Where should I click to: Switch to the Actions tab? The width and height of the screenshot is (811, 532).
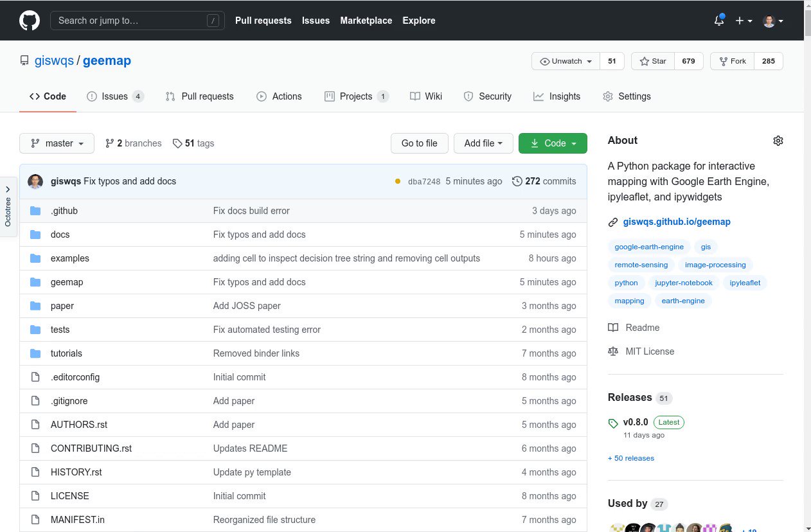pyautogui.click(x=279, y=96)
